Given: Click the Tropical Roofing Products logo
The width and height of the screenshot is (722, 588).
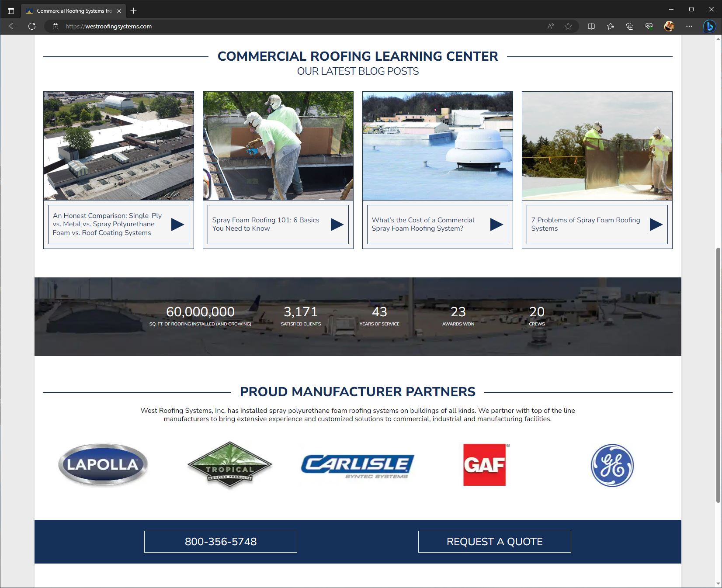Looking at the screenshot, I should (230, 465).
